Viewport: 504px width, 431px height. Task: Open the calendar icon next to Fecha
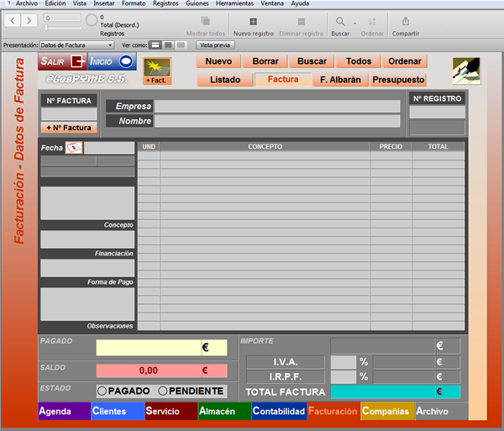point(74,148)
